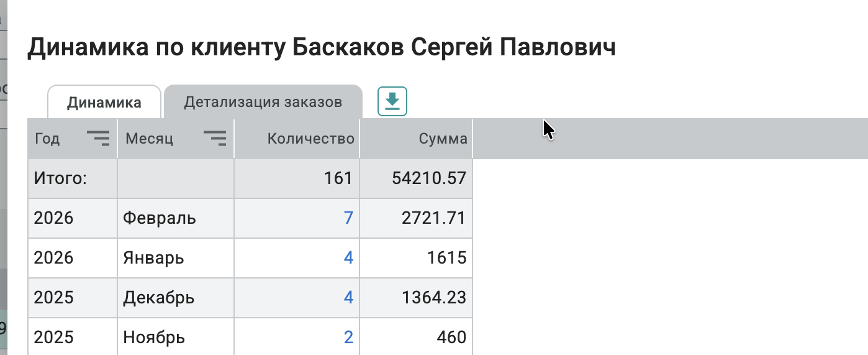Click the download export icon

[392, 101]
